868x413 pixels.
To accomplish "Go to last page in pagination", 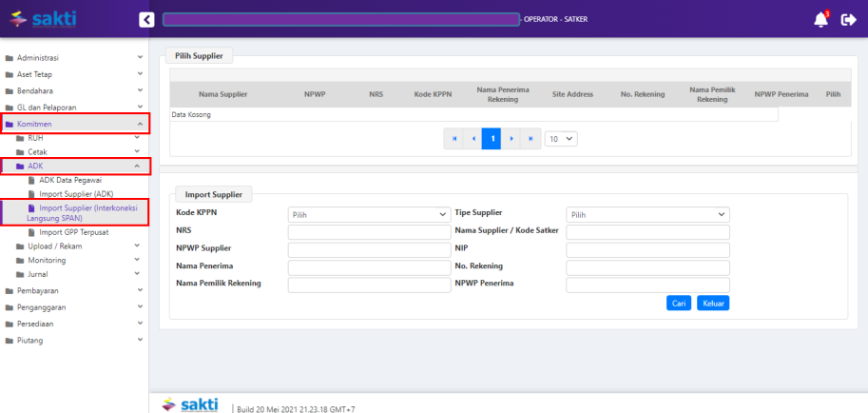I will tap(530, 139).
